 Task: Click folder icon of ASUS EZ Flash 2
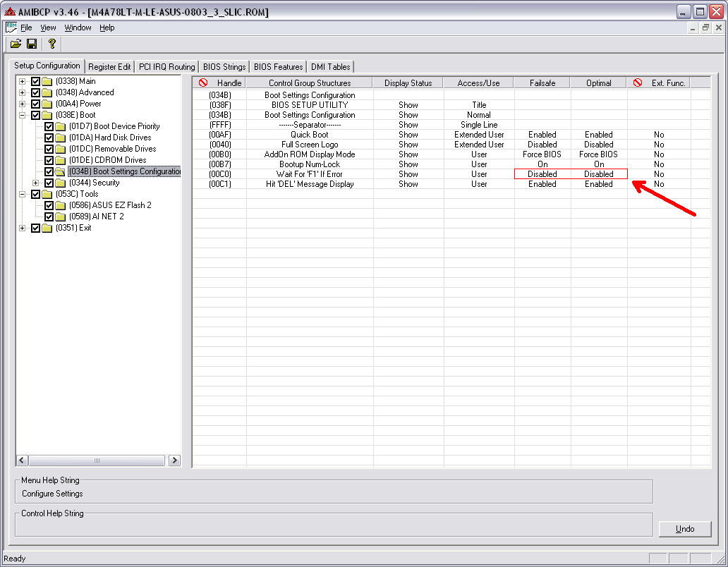pyautogui.click(x=61, y=205)
